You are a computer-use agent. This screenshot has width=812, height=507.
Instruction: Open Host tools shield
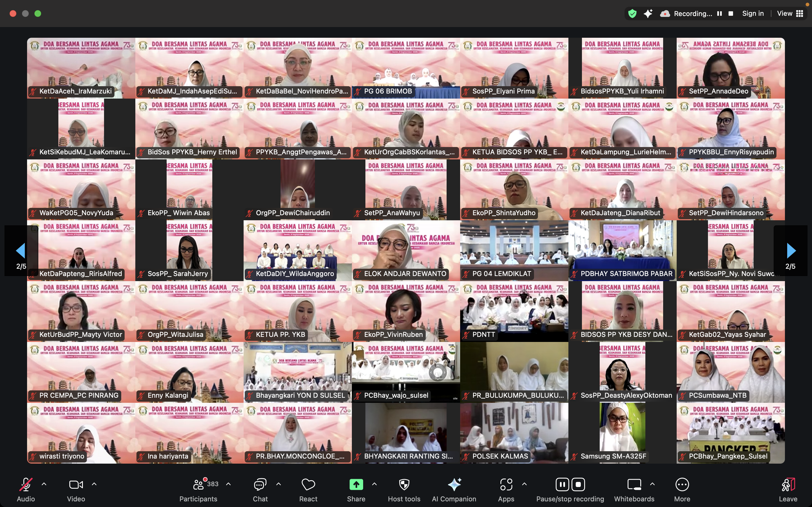point(404,485)
